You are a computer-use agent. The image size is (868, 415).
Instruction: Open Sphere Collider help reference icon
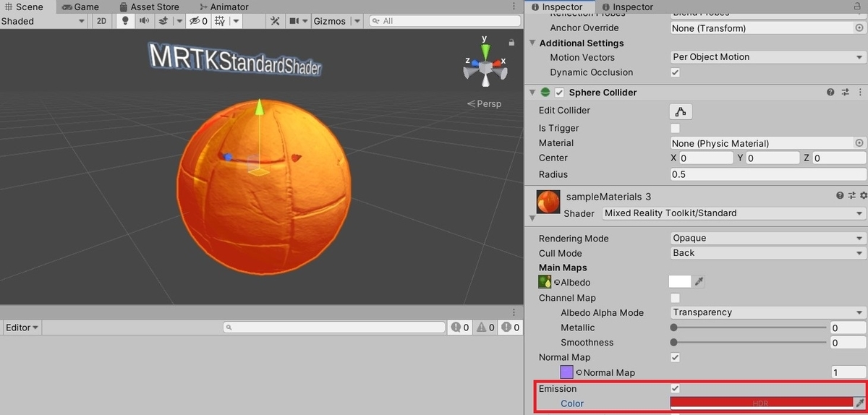coord(830,93)
